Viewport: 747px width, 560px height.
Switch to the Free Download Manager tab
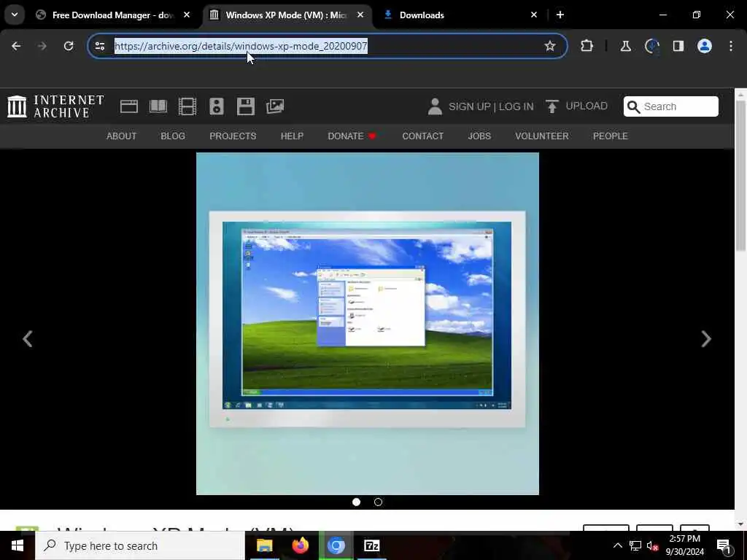(x=113, y=15)
